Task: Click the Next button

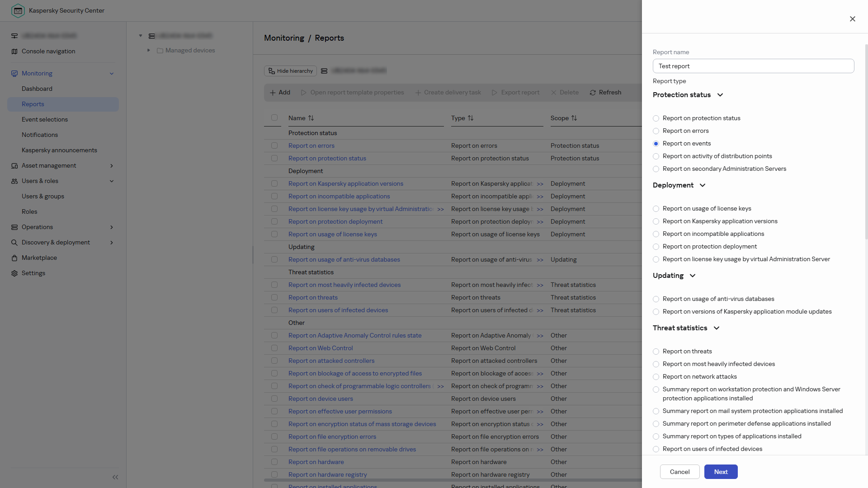Action: point(721,472)
